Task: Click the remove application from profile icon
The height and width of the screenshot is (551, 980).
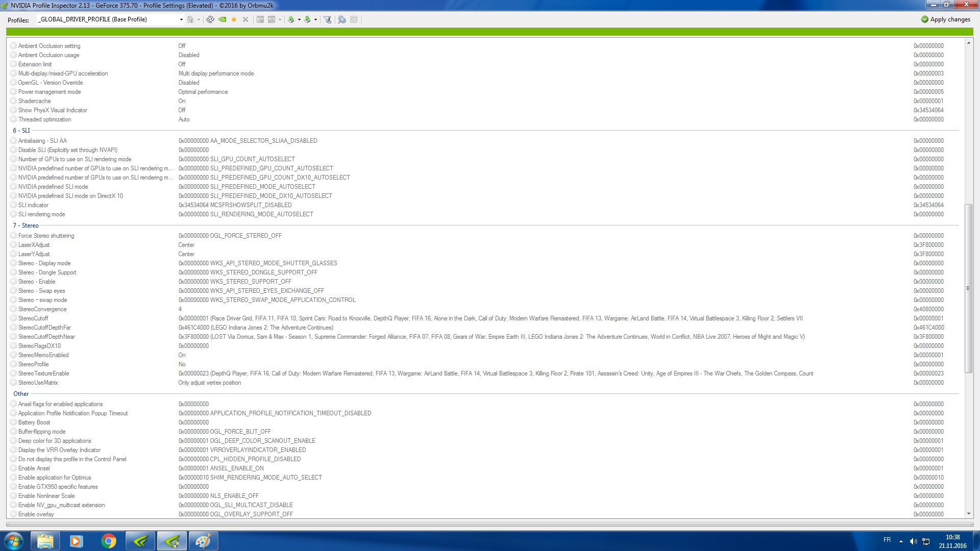Action: (272, 19)
